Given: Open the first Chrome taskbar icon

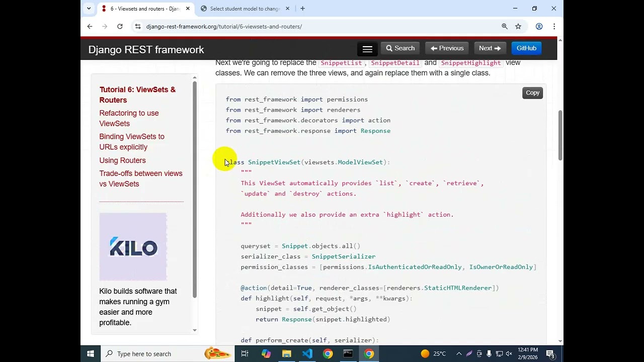Looking at the screenshot, I should (328, 354).
